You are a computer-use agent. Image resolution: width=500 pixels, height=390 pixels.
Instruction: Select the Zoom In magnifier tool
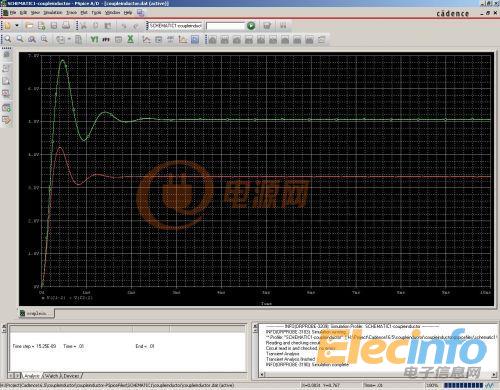pos(7,39)
